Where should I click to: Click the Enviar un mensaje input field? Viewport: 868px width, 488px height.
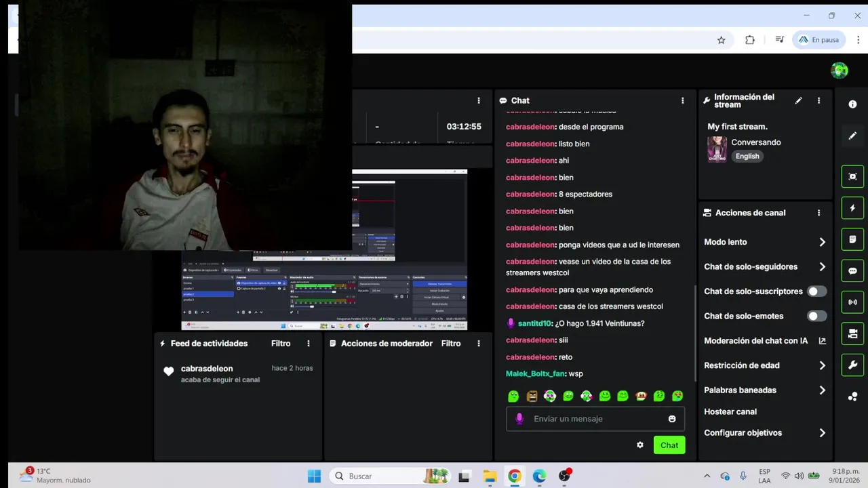pos(595,419)
